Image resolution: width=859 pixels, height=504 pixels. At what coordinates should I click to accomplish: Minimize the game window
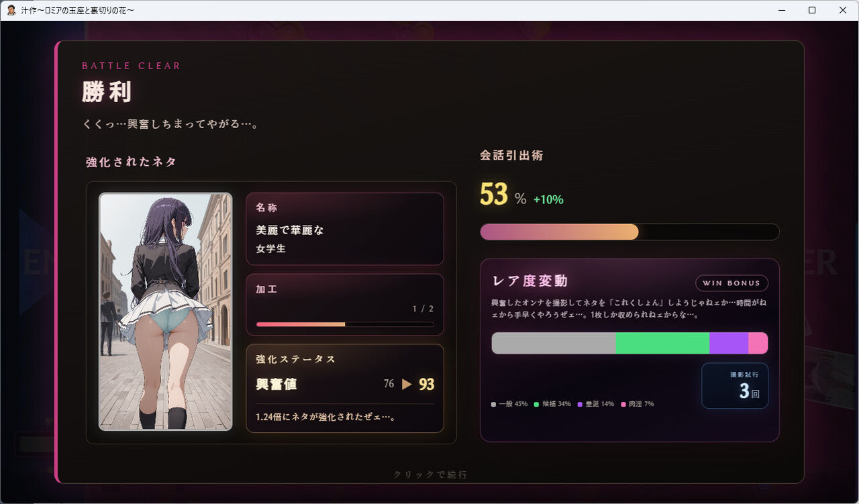[x=782, y=10]
